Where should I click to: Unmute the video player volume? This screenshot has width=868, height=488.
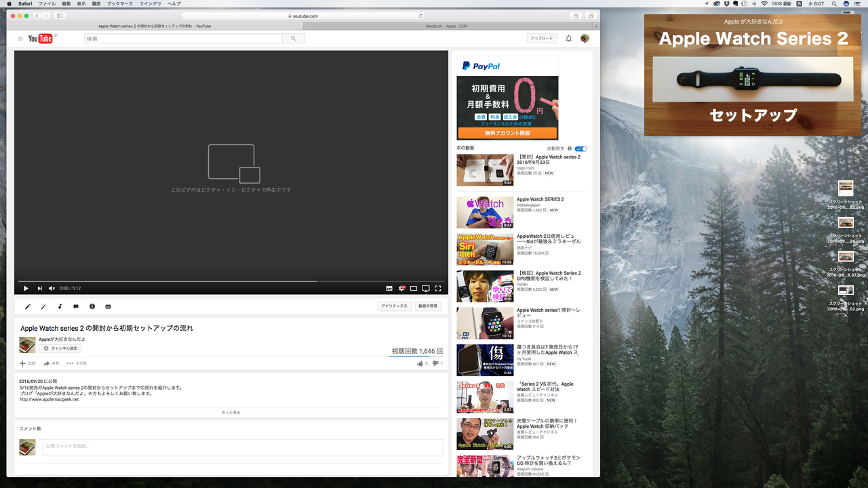pyautogui.click(x=52, y=289)
